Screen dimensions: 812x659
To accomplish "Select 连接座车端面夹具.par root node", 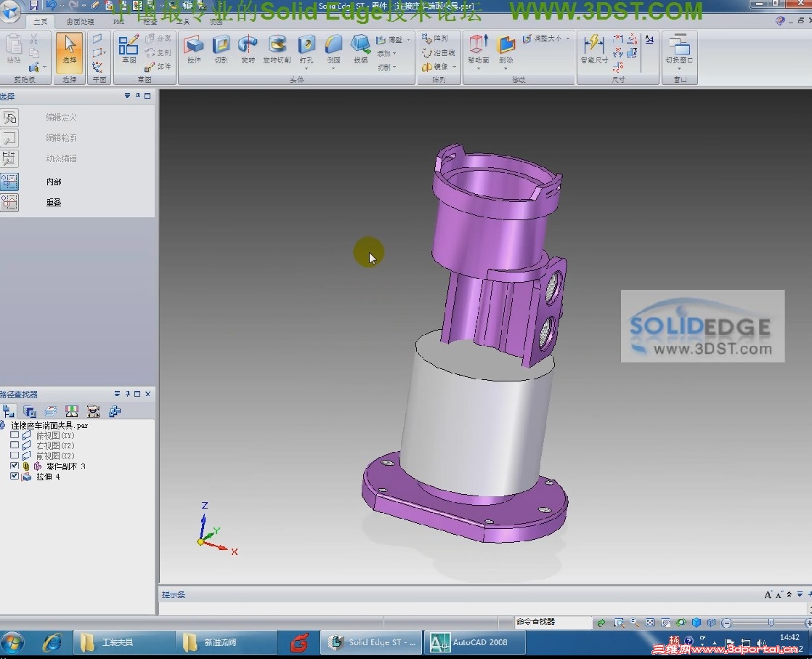I will pos(49,425).
